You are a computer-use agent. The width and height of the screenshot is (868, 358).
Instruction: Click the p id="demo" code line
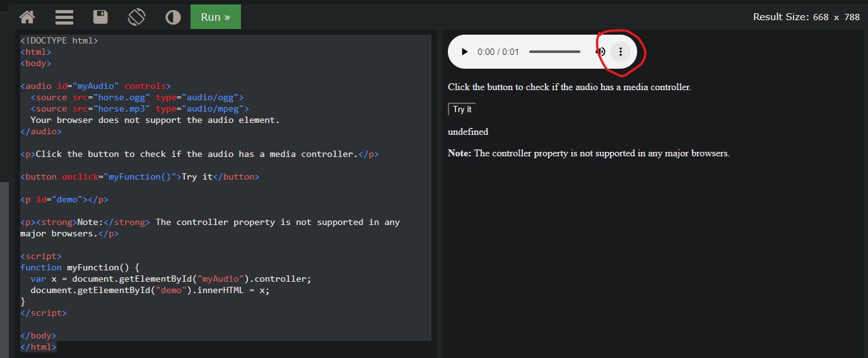click(64, 199)
